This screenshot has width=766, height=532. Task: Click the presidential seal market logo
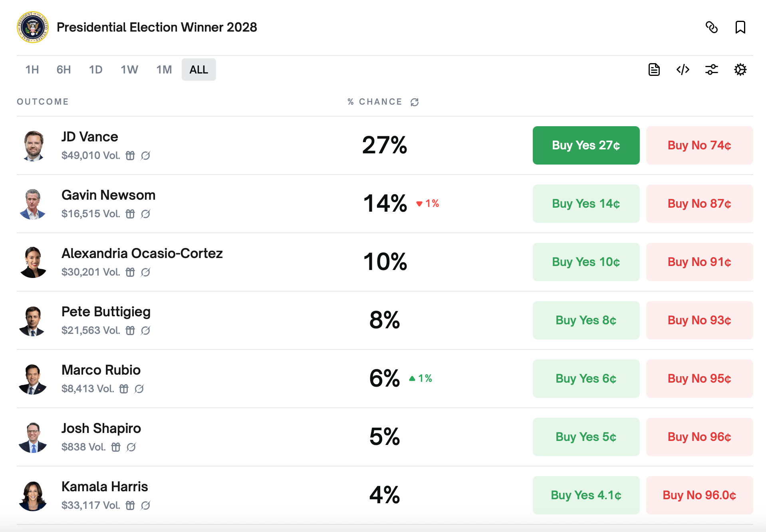coord(33,27)
